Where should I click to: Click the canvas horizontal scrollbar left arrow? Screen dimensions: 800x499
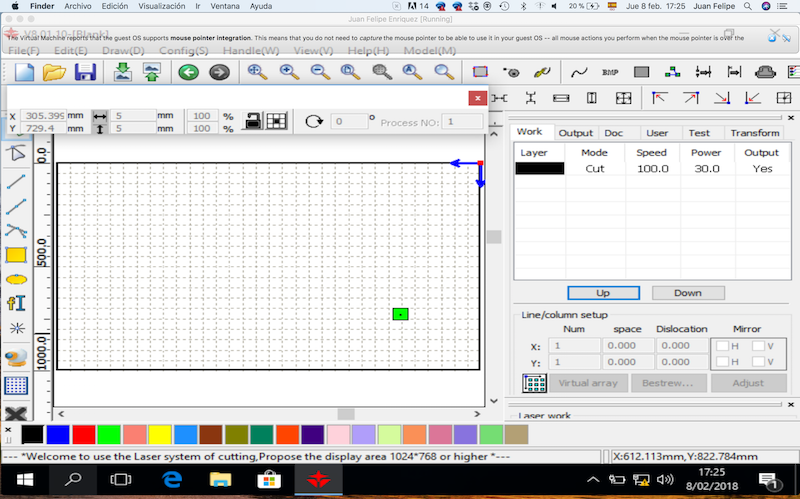click(x=61, y=414)
